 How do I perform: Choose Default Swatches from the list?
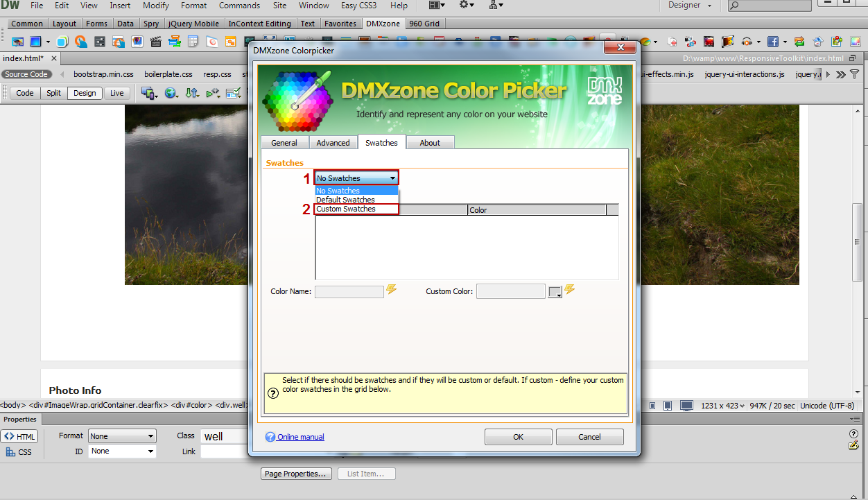356,200
